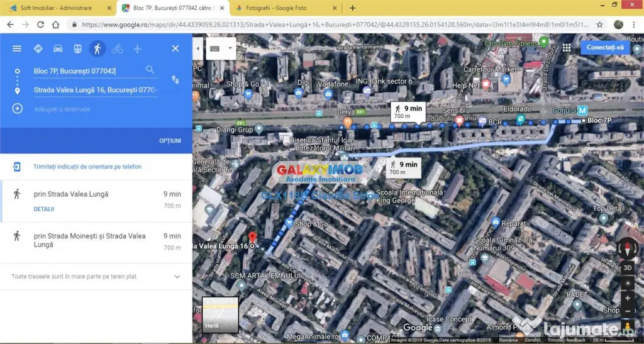The image size is (644, 344).
Task: Click the Strada Valea Lungă 16 destination field
Action: 96,90
